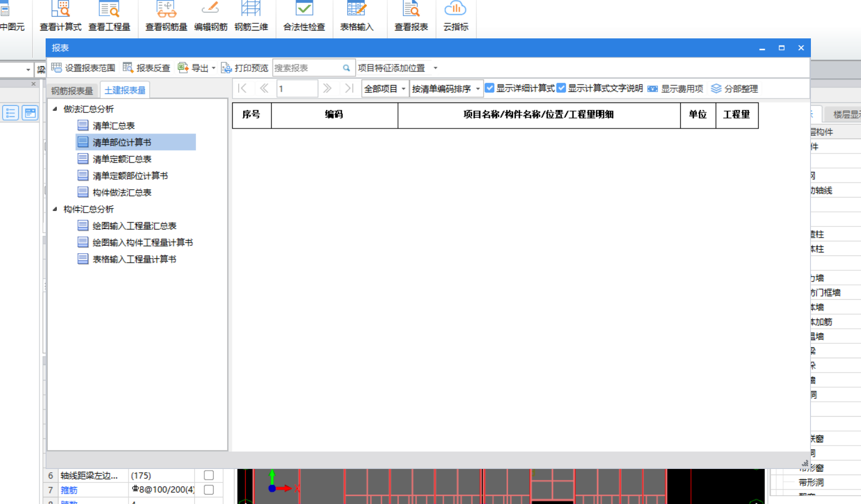The image size is (861, 504).
Task: Select 清单汇总表 report
Action: click(114, 126)
